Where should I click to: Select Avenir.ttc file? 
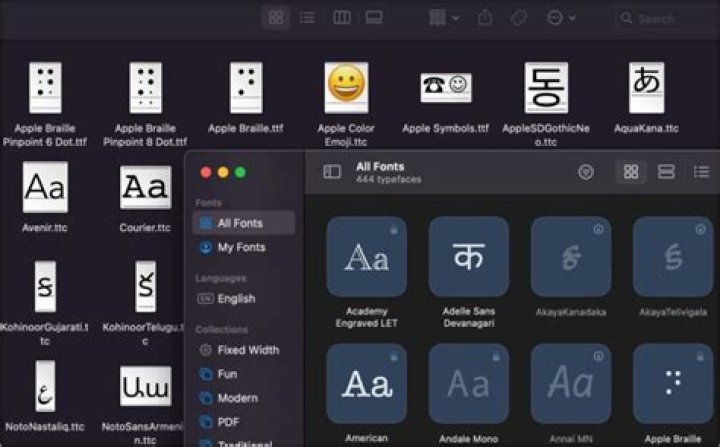(45, 187)
